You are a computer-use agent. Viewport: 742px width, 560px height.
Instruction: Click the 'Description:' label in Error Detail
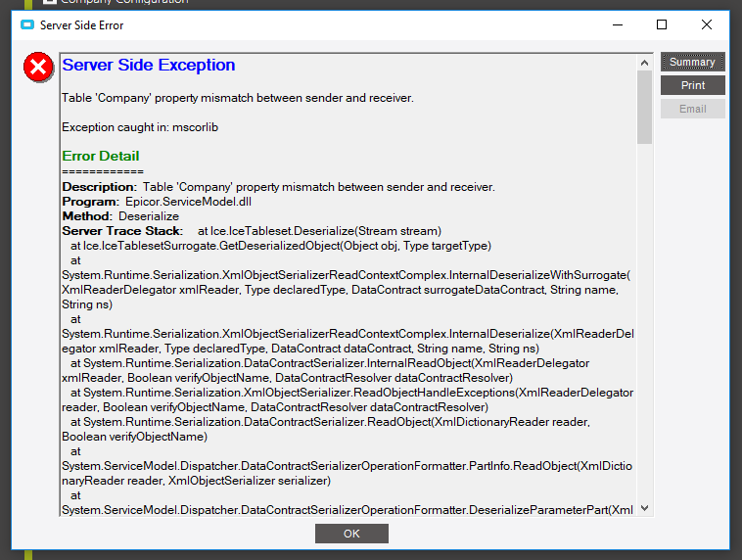coord(100,187)
